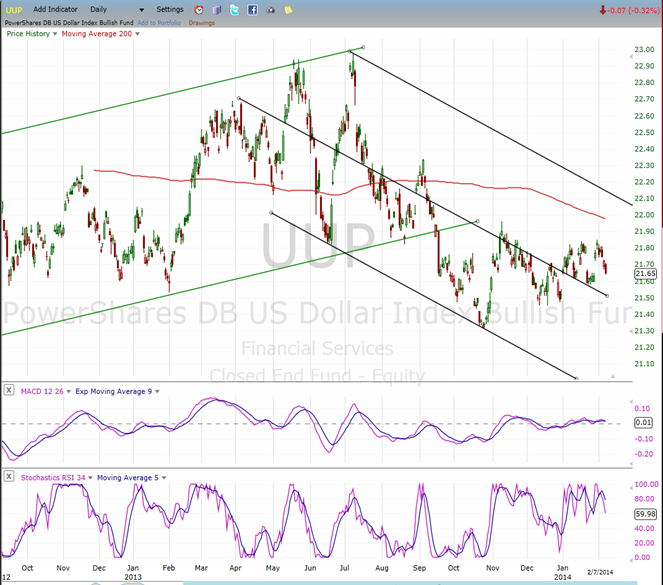This screenshot has width=663, height=585.
Task: Click the UUP ticker symbol field
Action: point(13,9)
